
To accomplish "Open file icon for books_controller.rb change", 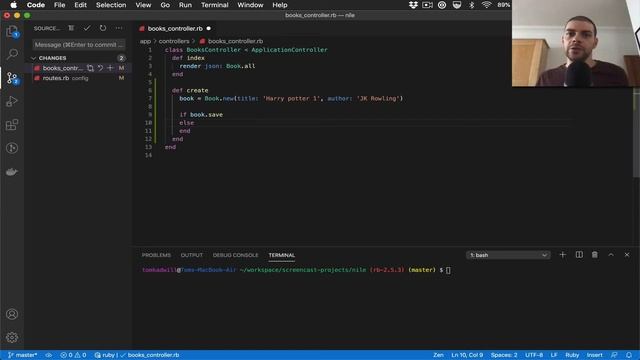I will [90, 68].
